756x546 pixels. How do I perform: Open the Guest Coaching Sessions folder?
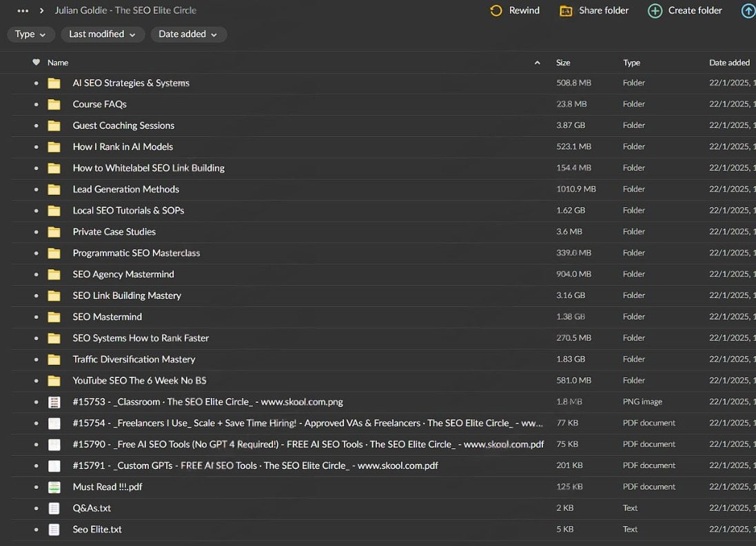123,125
